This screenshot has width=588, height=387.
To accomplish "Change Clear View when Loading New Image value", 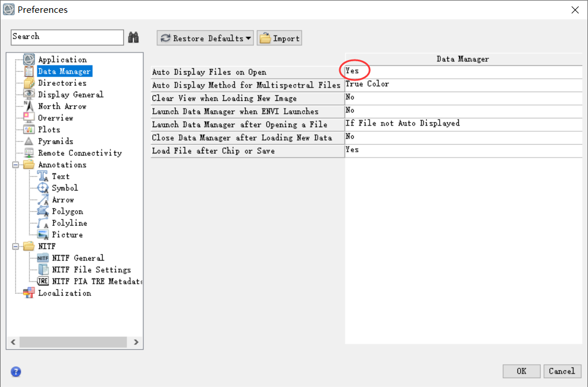I will pos(464,97).
